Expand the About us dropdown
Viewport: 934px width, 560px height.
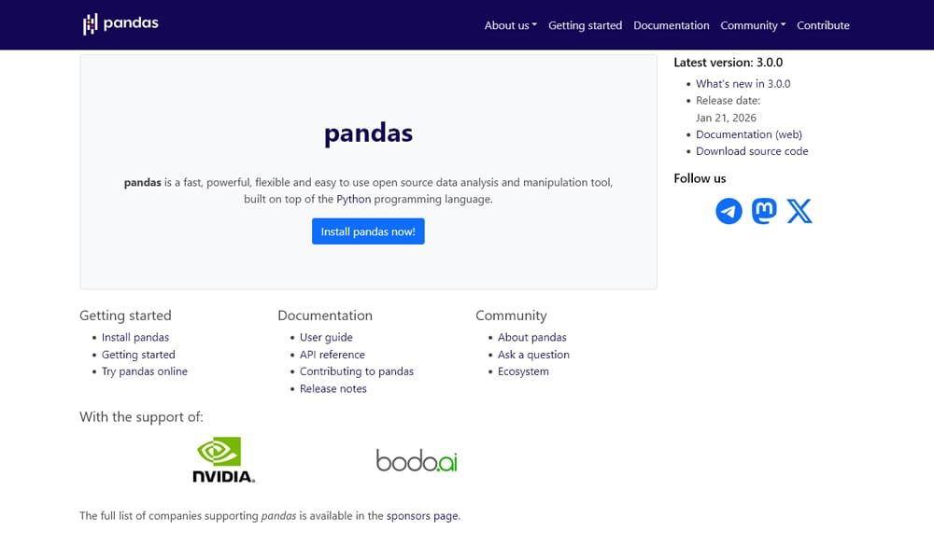510,25
